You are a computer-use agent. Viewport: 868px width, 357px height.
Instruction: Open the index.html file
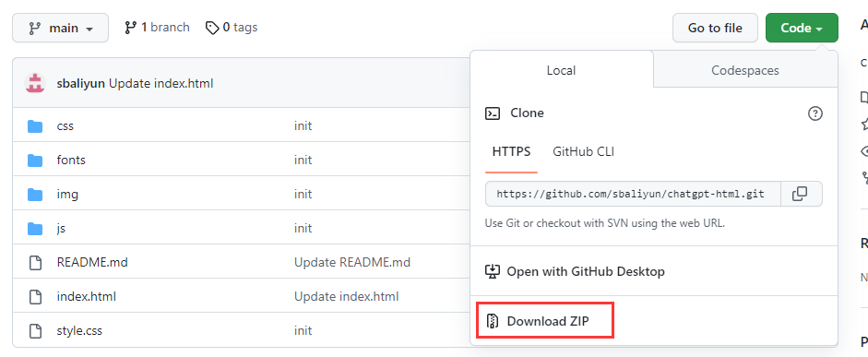coord(87,297)
